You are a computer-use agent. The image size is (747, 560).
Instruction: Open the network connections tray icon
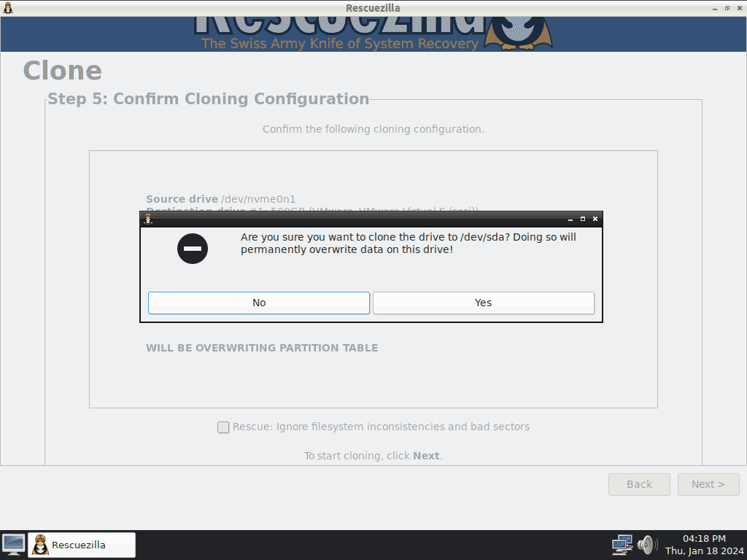(622, 545)
